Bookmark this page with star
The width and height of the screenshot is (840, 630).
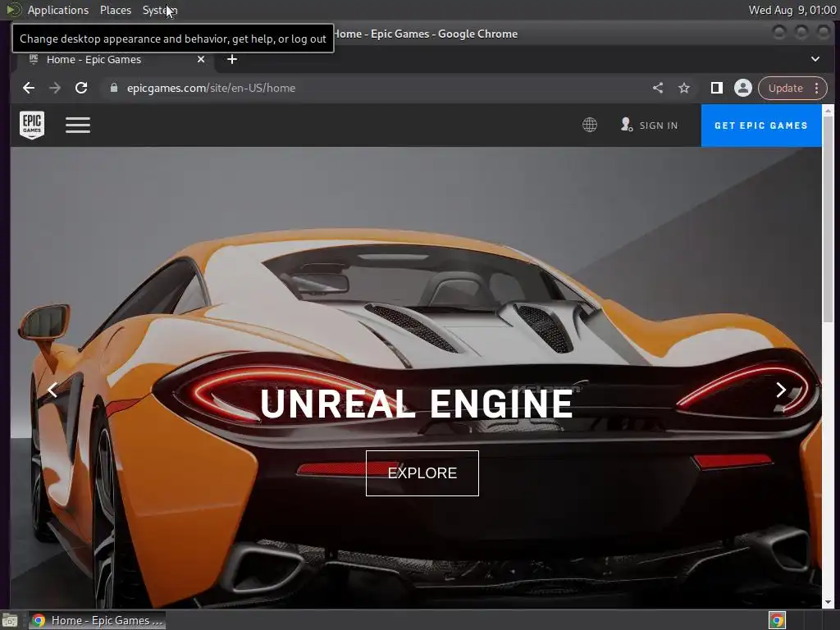coord(684,88)
